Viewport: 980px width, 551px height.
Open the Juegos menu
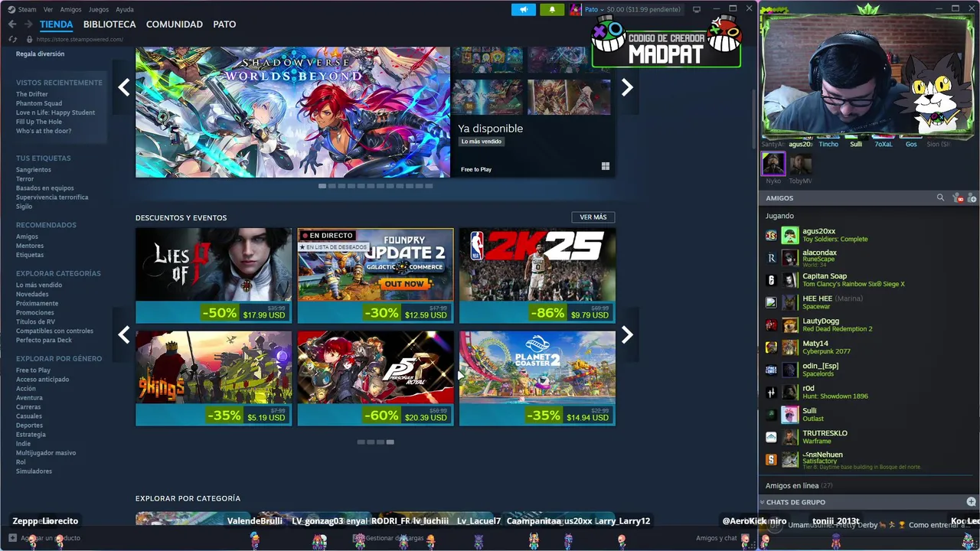(x=99, y=9)
